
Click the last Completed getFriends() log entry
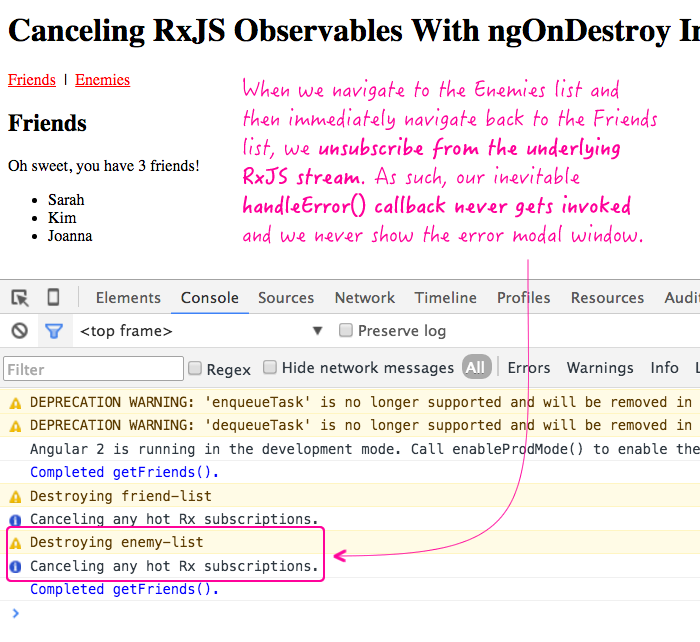(x=125, y=589)
